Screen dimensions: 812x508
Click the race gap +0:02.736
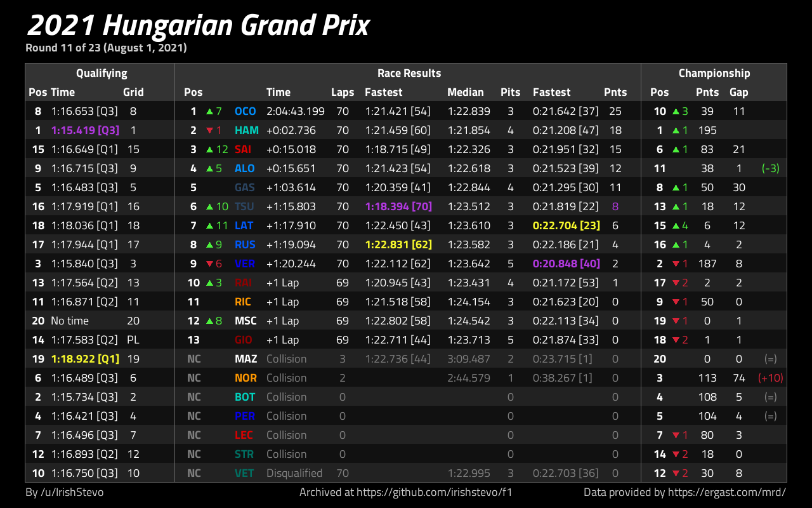[x=291, y=131]
